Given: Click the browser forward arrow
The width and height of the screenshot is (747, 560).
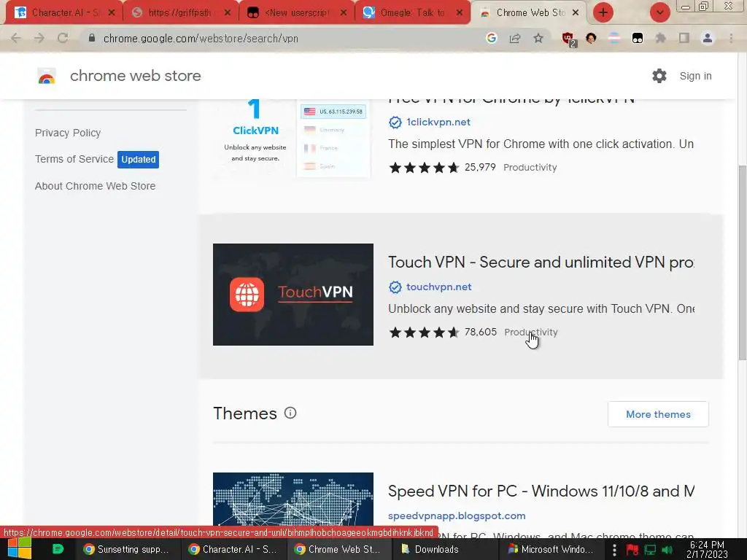Looking at the screenshot, I should pyautogui.click(x=39, y=39).
